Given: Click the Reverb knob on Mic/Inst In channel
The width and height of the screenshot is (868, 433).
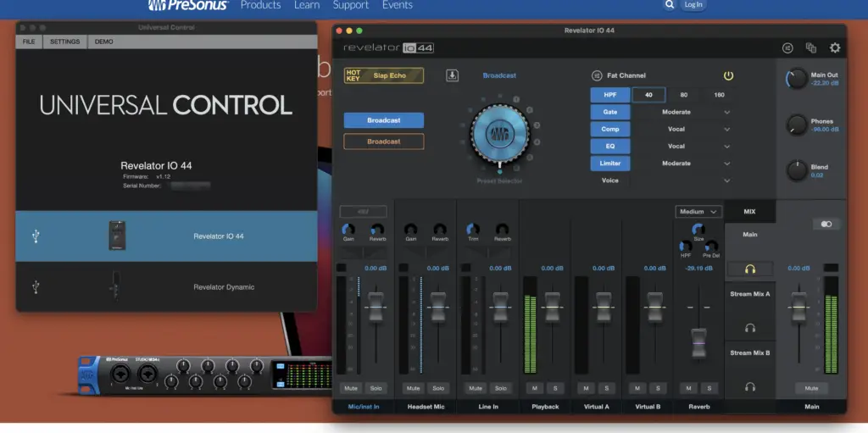Looking at the screenshot, I should [x=377, y=230].
